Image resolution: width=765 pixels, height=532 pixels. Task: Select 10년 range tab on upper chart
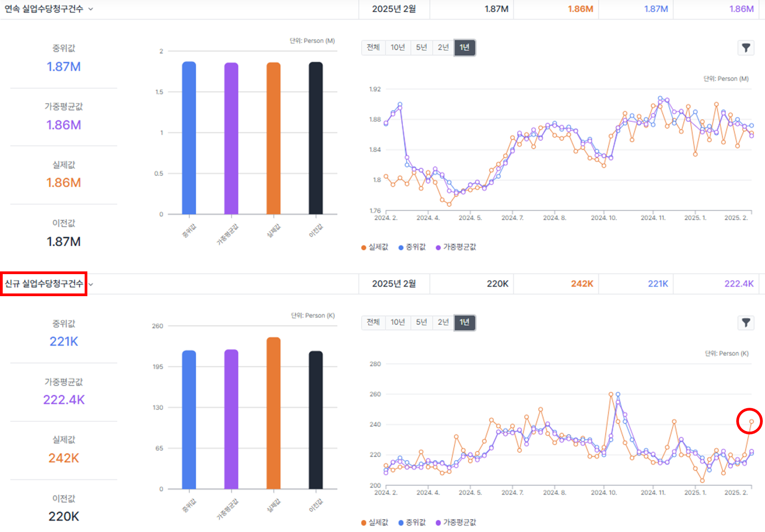coord(398,47)
